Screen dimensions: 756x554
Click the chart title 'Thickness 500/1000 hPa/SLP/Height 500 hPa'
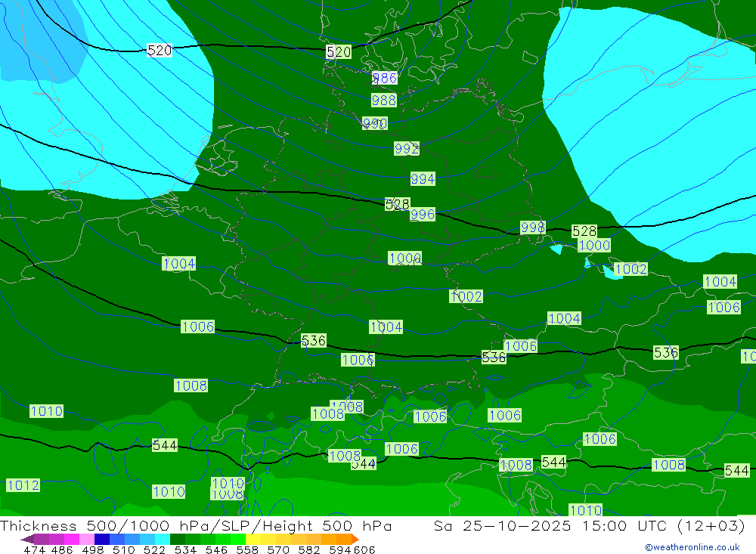point(196,525)
